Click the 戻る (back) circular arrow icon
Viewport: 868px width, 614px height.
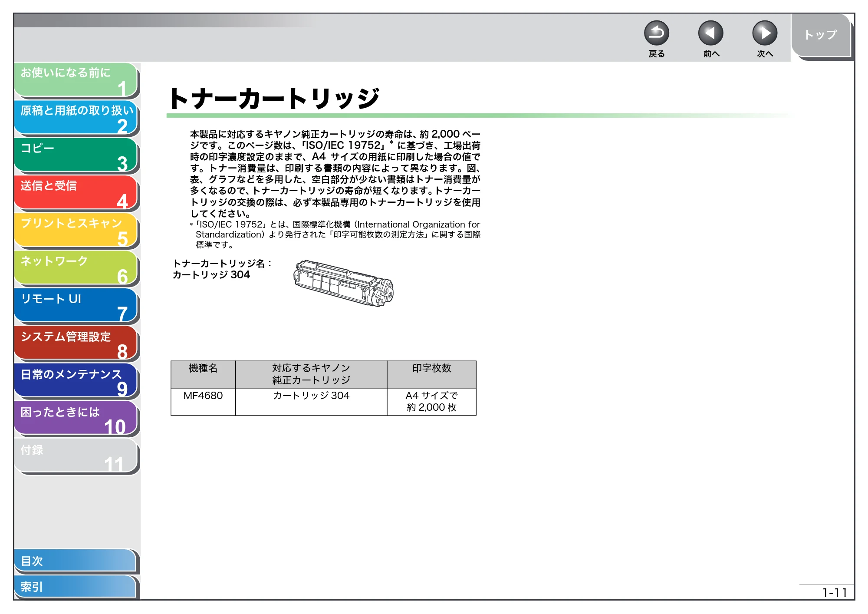pyautogui.click(x=656, y=33)
